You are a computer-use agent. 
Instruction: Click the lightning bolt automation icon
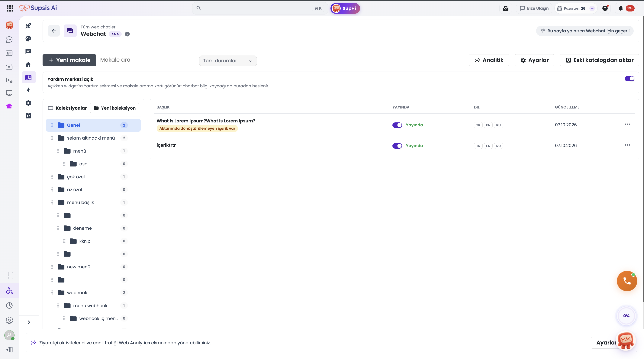28,90
